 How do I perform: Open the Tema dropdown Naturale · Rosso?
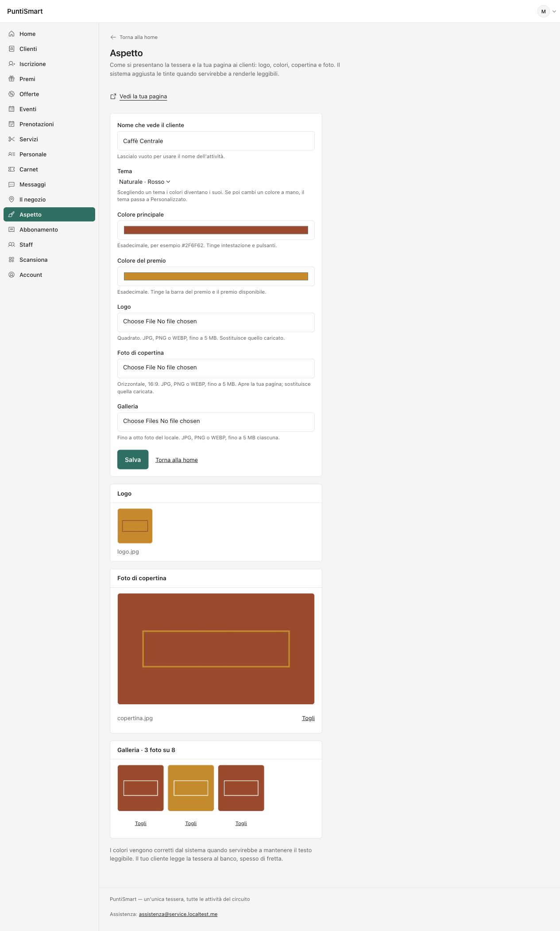tap(145, 182)
